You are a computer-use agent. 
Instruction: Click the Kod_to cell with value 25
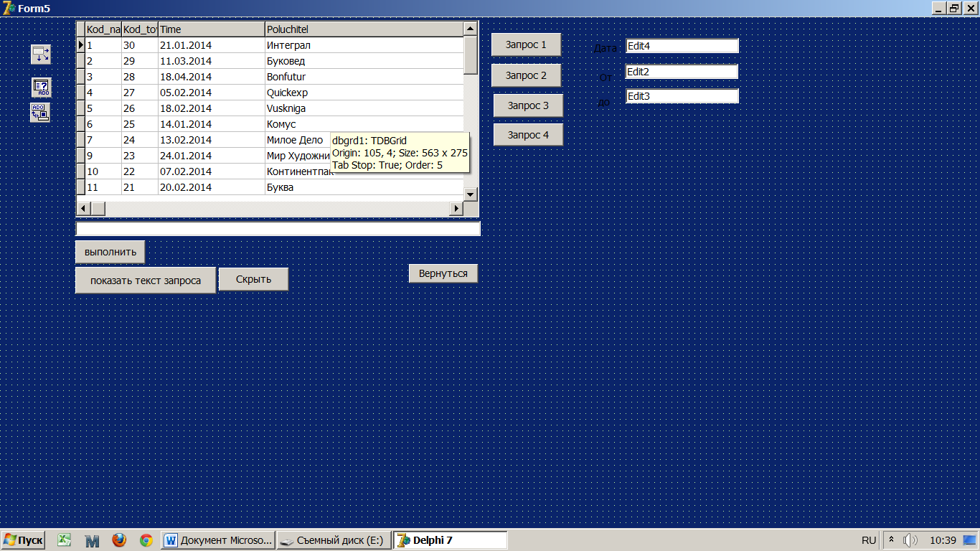(140, 124)
